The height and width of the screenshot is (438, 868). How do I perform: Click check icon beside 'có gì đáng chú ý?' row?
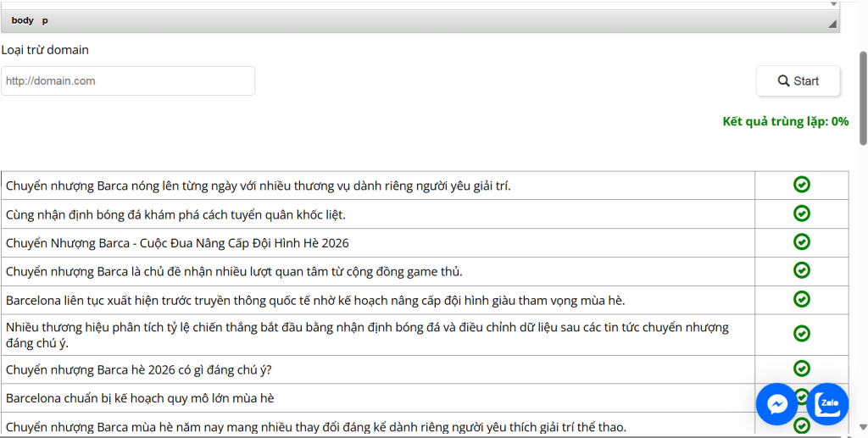[x=802, y=369]
